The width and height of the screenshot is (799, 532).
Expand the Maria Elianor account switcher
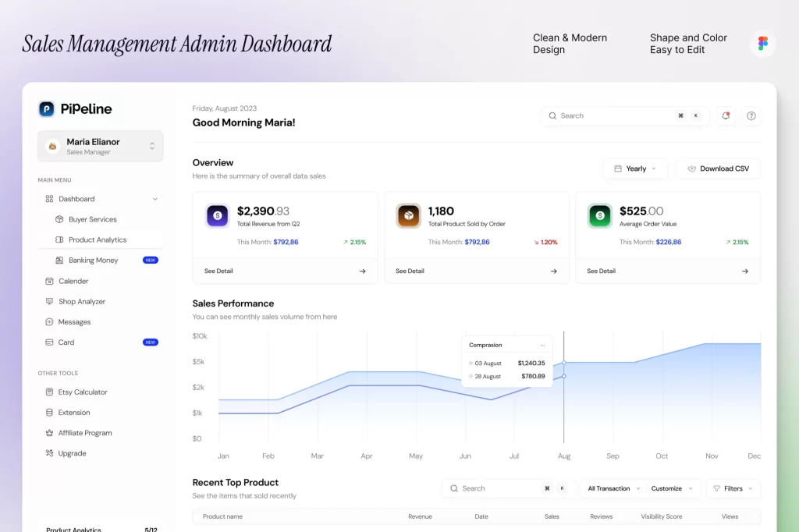(151, 146)
